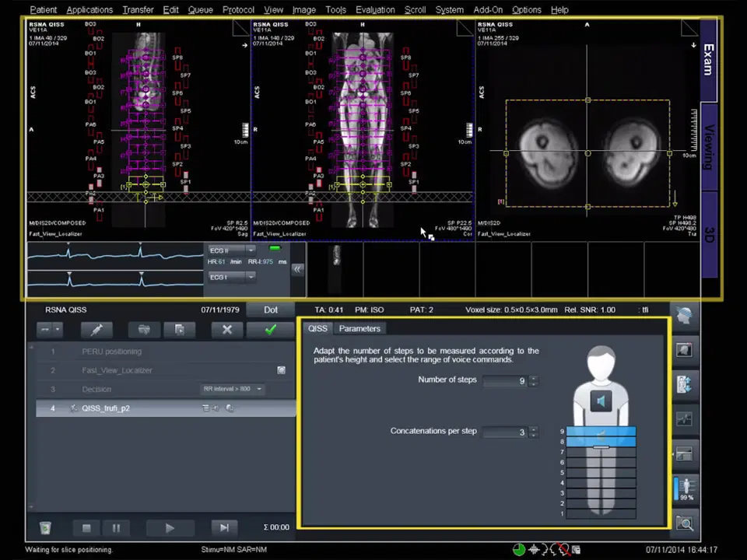Select the QISS_trufi_p2 protocol row
The width and height of the screenshot is (747, 560).
106,408
